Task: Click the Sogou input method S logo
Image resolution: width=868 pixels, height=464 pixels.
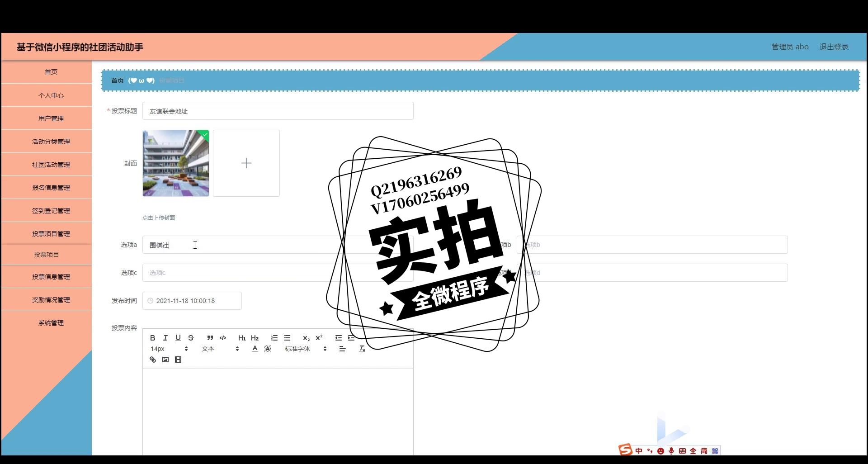Action: pos(625,450)
